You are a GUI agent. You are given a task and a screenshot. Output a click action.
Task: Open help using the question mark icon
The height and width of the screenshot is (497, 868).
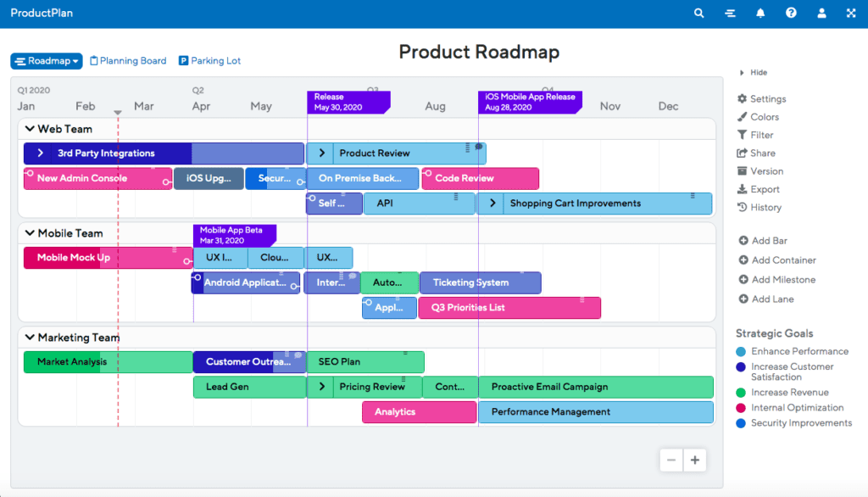(x=791, y=13)
